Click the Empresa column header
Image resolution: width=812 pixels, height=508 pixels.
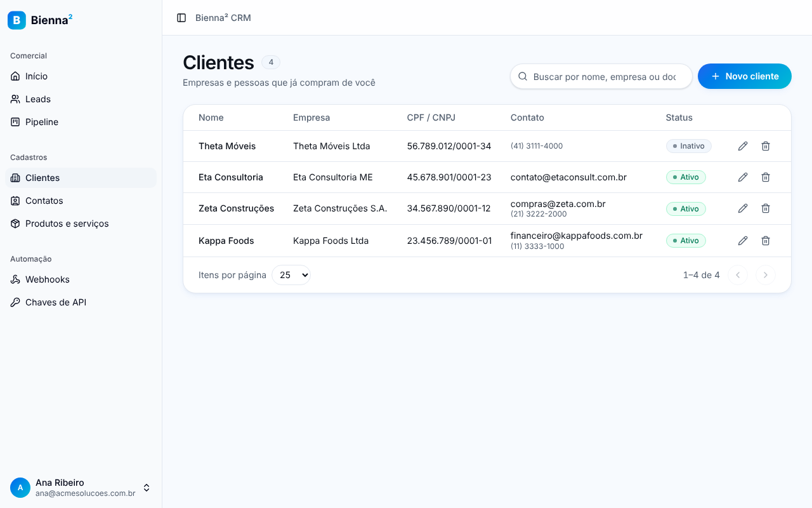(311, 117)
